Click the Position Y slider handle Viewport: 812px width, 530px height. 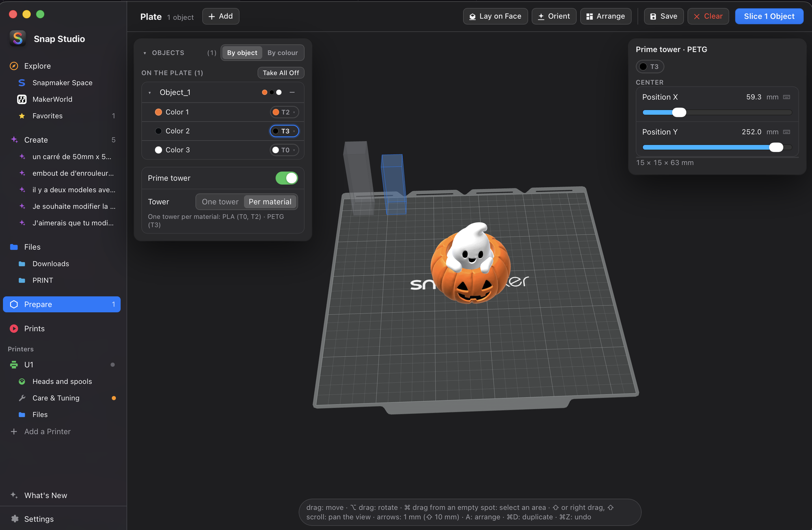point(776,147)
